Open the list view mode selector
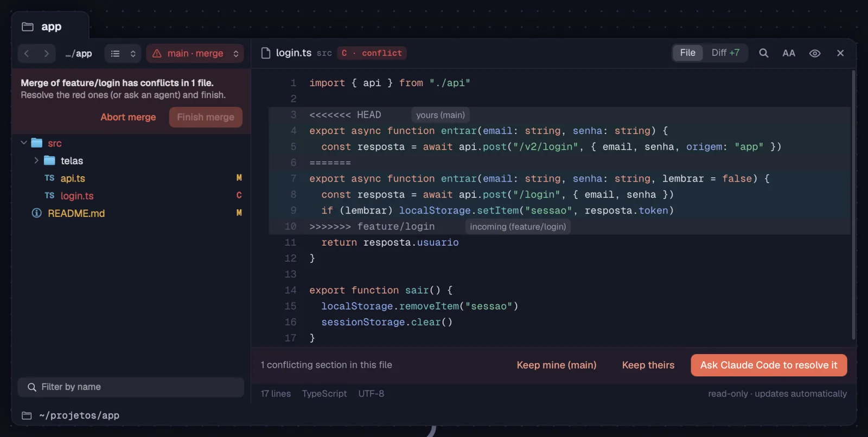 [x=123, y=53]
